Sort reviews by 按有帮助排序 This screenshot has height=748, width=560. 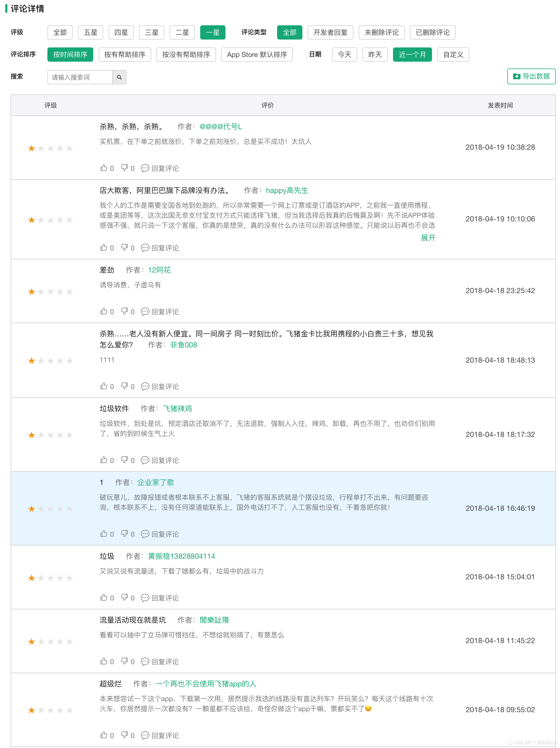point(125,55)
